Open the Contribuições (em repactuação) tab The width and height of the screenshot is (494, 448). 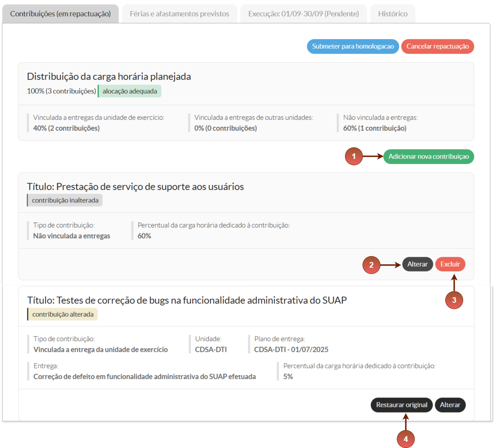coord(60,14)
